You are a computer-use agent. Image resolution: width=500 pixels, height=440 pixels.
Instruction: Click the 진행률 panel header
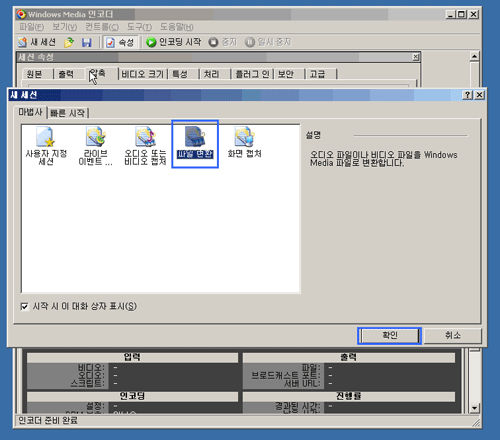[349, 396]
